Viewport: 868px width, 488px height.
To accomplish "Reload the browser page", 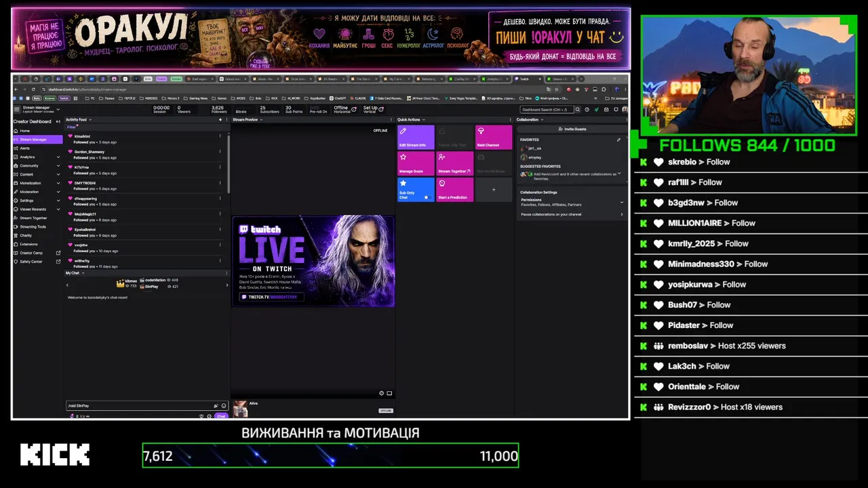I will [x=33, y=89].
